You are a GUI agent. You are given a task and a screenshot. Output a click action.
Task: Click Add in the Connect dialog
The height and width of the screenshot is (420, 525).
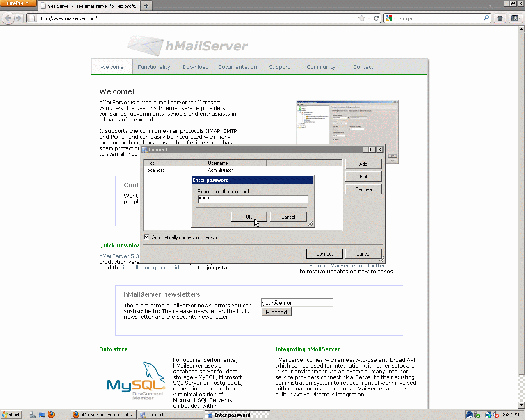(x=363, y=164)
